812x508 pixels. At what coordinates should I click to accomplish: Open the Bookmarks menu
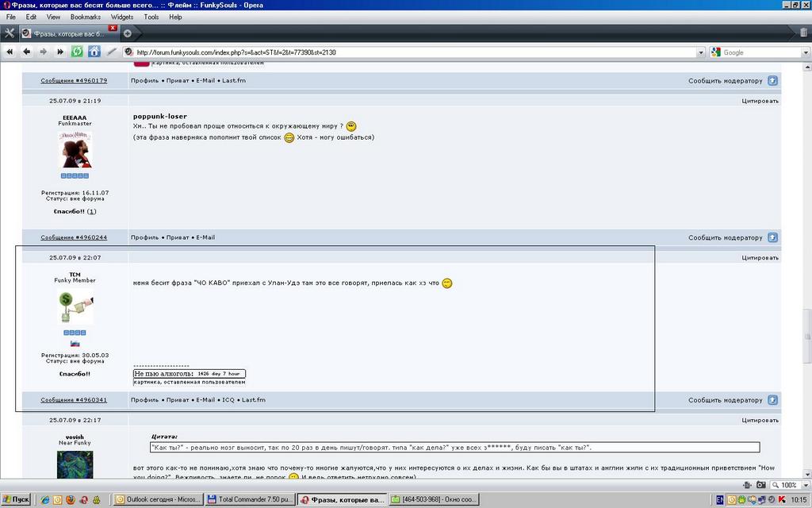pyautogui.click(x=85, y=17)
